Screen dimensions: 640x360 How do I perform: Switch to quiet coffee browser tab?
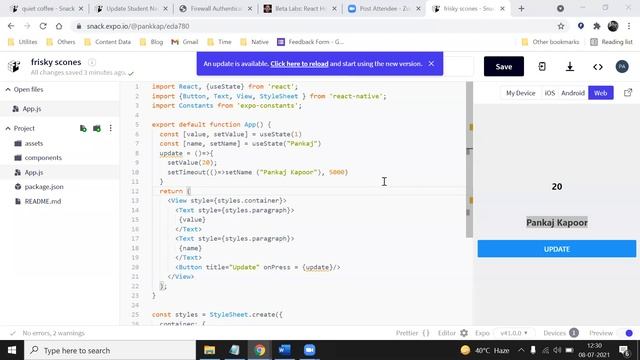46,9
